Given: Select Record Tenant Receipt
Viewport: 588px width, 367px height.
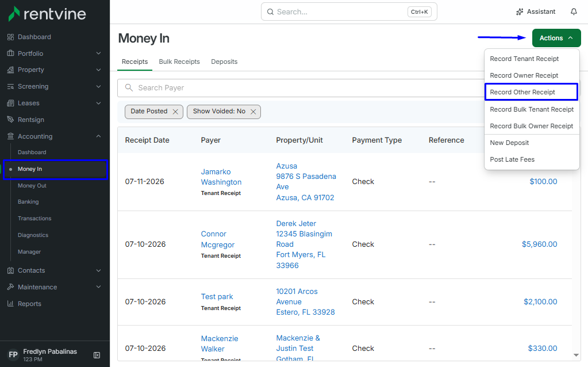Looking at the screenshot, I should click(x=524, y=59).
